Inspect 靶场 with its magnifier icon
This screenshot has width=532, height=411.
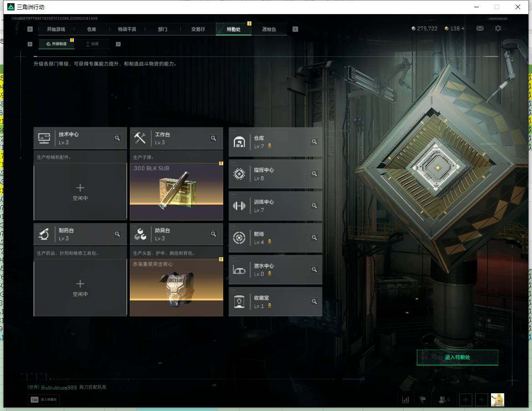pos(314,238)
